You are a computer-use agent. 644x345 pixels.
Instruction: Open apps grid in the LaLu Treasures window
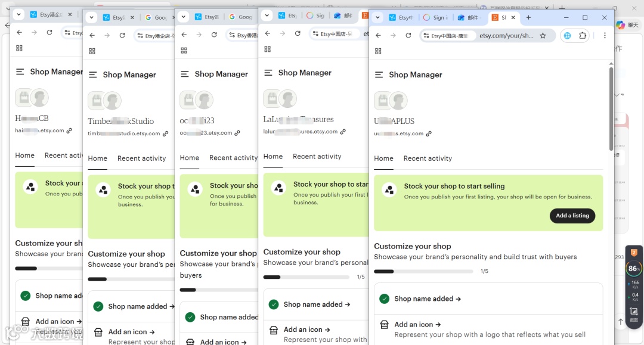tap(268, 49)
